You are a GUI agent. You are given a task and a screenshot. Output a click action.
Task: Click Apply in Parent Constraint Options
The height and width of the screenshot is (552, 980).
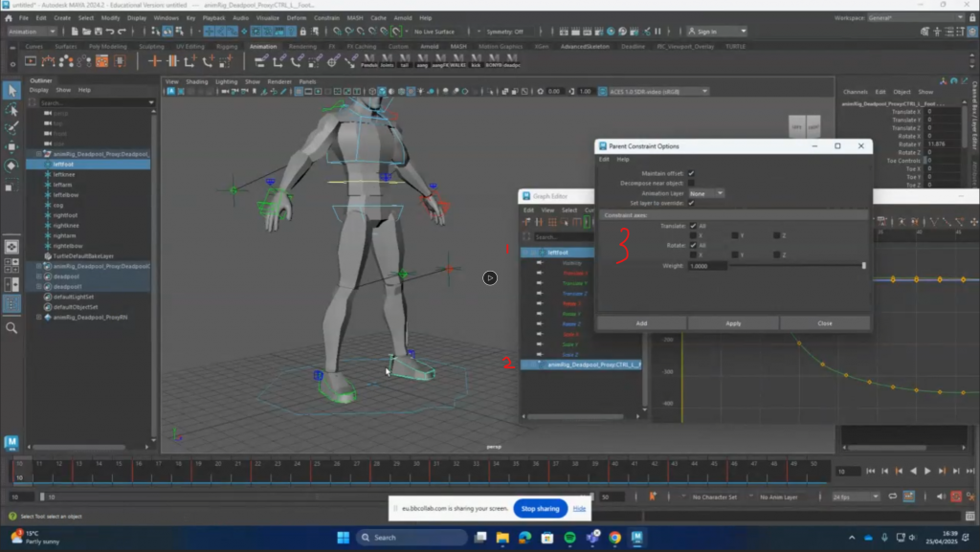(x=733, y=323)
